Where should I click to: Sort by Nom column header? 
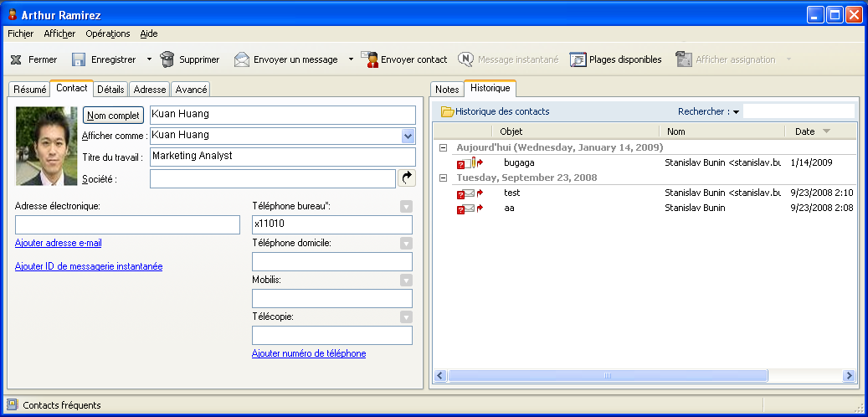click(x=722, y=131)
